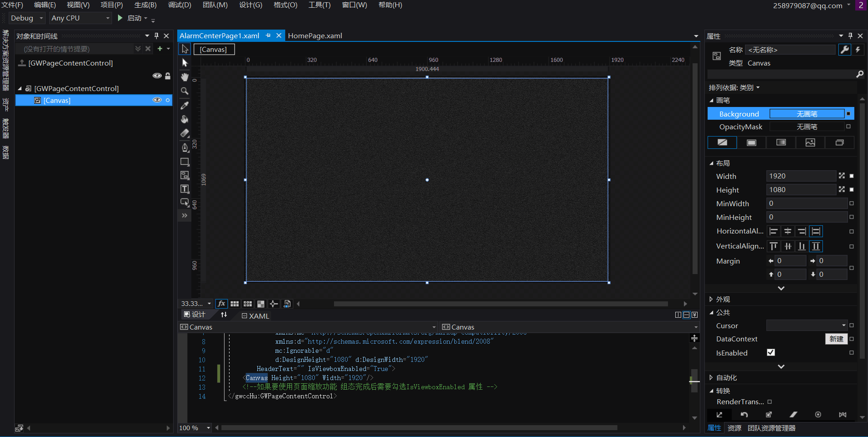868x437 pixels.
Task: Open the Debug configuration dropdown
Action: (27, 18)
